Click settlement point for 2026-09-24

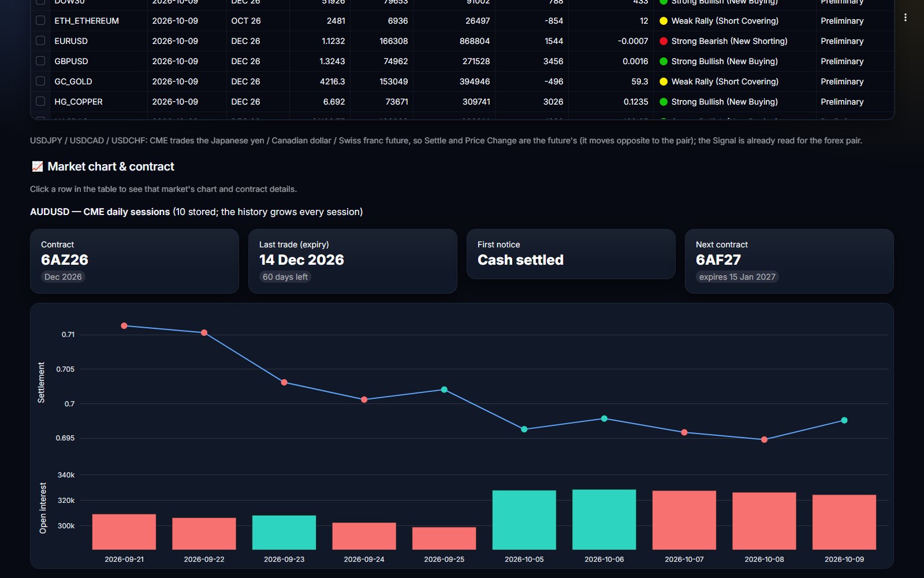click(364, 400)
